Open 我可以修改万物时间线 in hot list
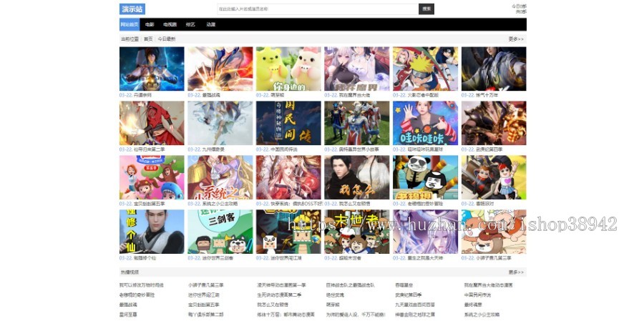This screenshot has width=644, height=321. 142,285
